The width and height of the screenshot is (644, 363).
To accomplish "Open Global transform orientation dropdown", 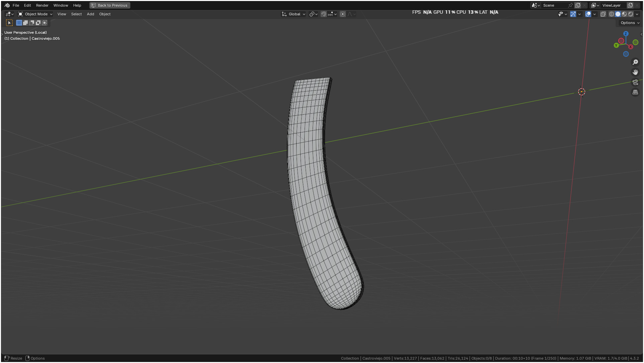I will (x=294, y=14).
